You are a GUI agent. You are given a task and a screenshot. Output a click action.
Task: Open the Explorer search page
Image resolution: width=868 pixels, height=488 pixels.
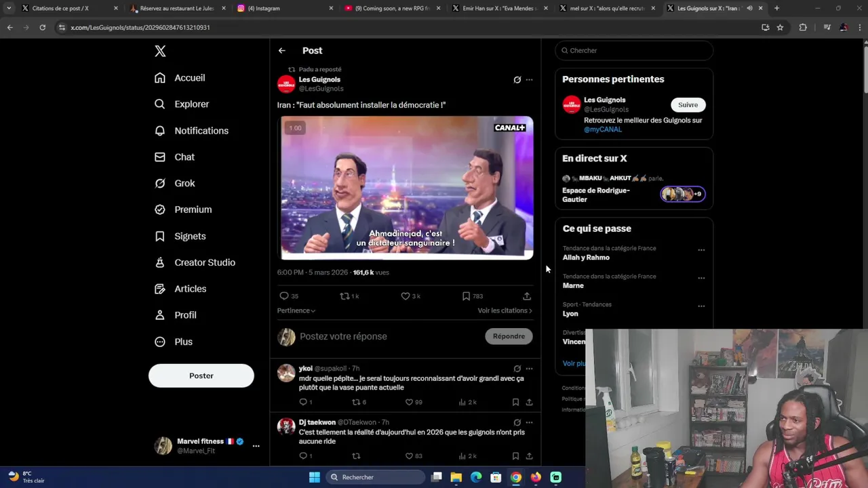tap(182, 104)
